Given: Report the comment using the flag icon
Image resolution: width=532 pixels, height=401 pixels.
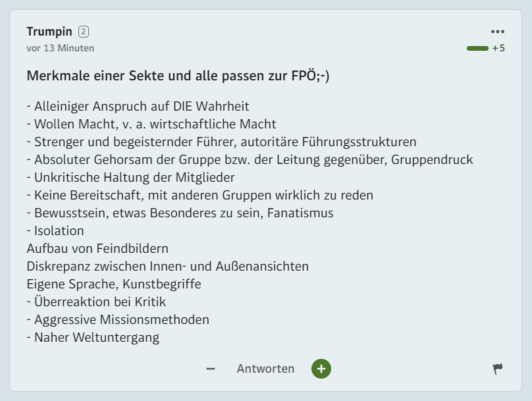Looking at the screenshot, I should (x=498, y=369).
